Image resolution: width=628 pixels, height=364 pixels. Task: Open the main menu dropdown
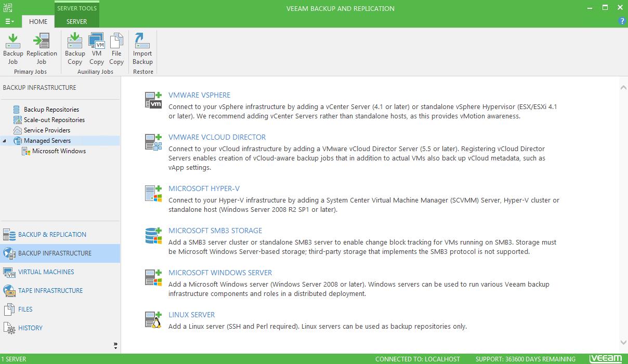(x=10, y=21)
